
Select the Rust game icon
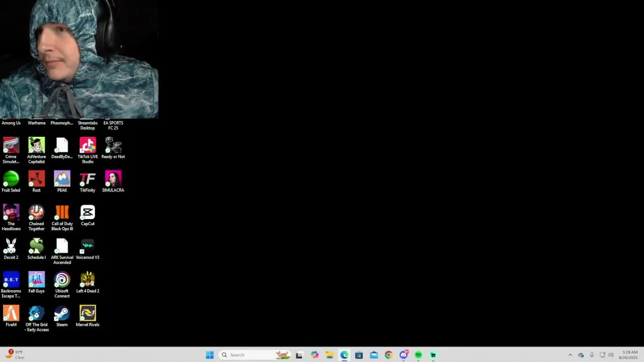[x=36, y=182]
